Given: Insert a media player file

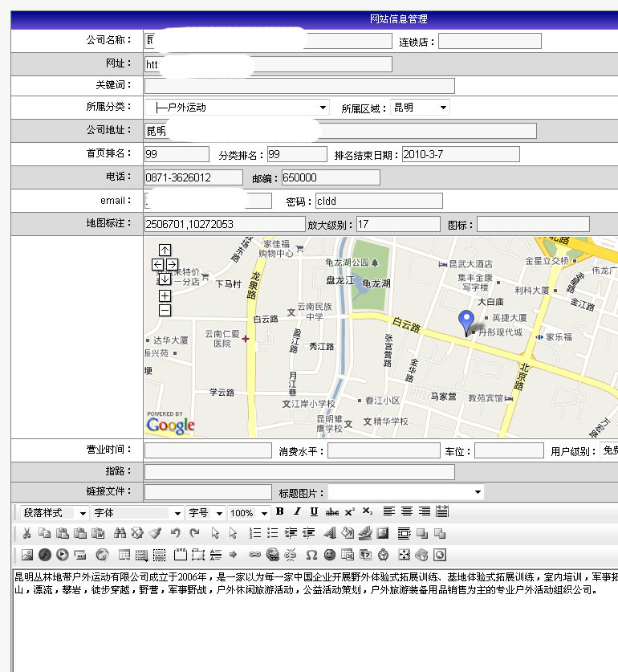Looking at the screenshot, I should coord(63,555).
